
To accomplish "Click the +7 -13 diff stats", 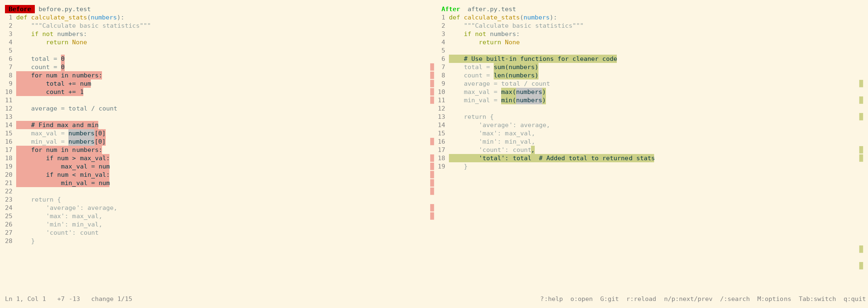I will click(x=68, y=299).
